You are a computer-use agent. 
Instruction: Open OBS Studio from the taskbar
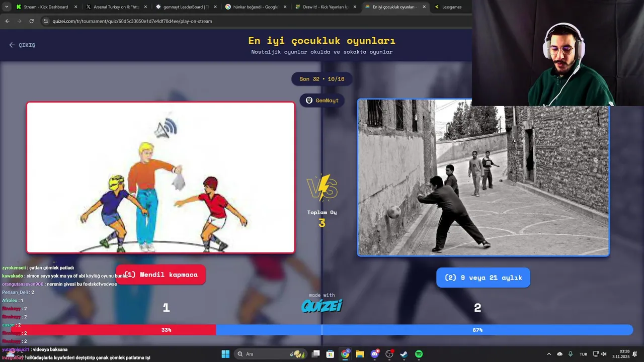389,354
